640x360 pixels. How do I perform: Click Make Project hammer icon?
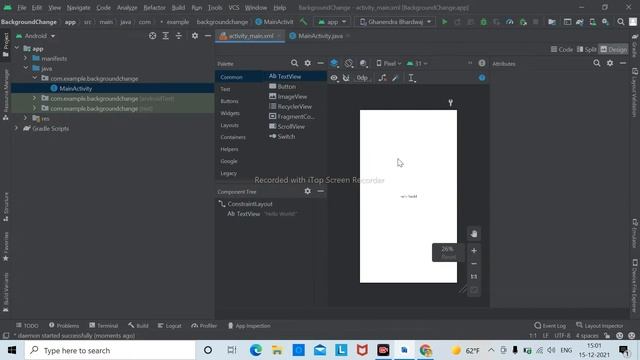point(304,22)
